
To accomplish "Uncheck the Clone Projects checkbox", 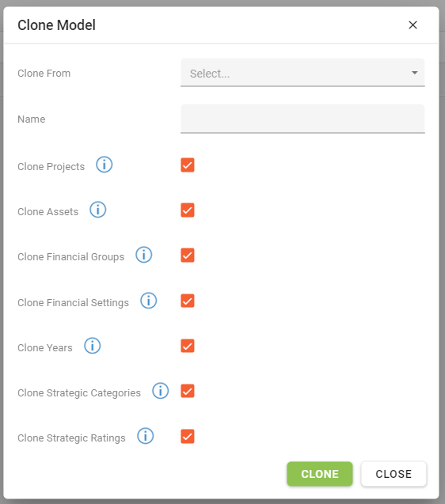I will click(x=188, y=165).
